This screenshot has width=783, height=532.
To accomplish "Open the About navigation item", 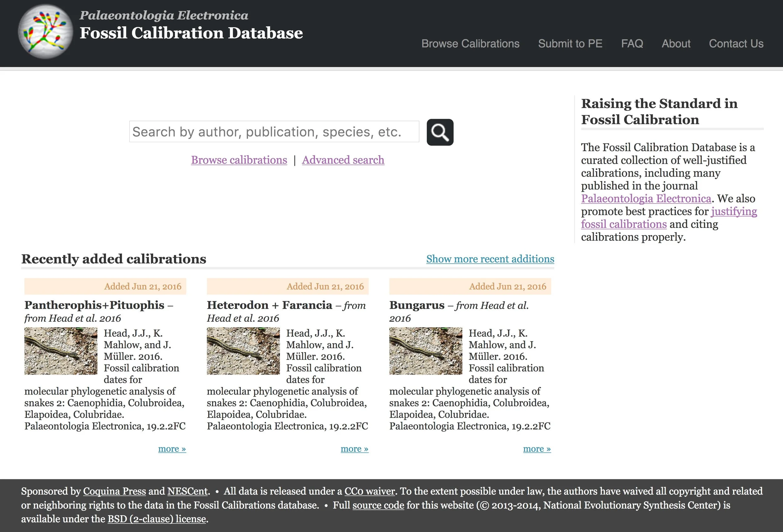I will pos(676,44).
